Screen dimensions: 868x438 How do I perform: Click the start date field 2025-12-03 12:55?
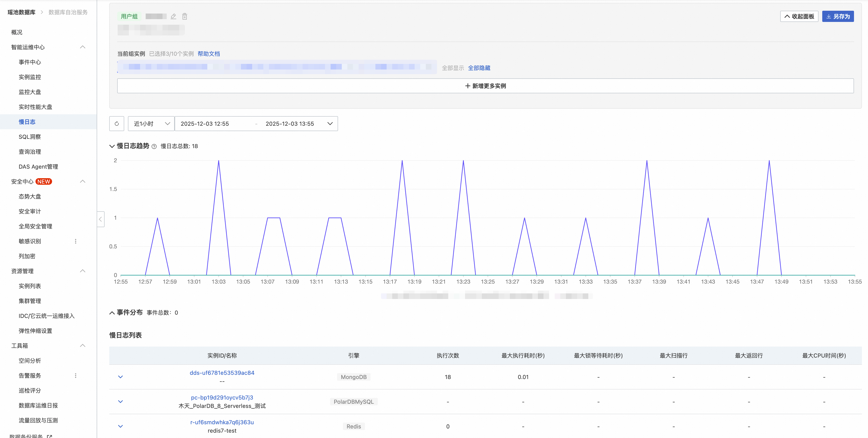(205, 124)
